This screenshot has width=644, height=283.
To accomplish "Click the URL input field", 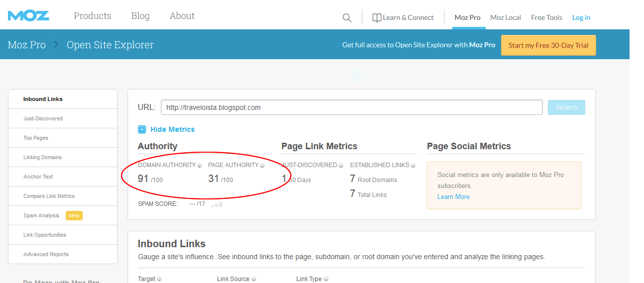I will point(351,107).
